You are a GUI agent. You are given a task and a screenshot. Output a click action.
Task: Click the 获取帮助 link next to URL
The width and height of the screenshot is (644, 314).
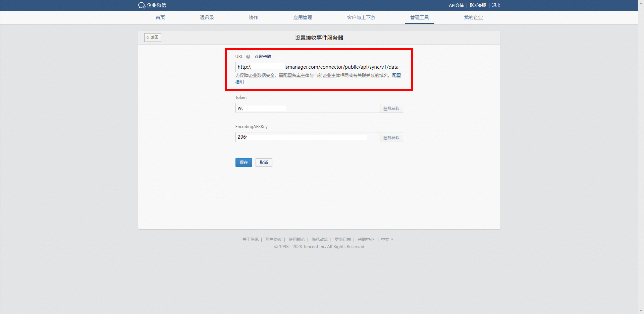pyautogui.click(x=263, y=57)
